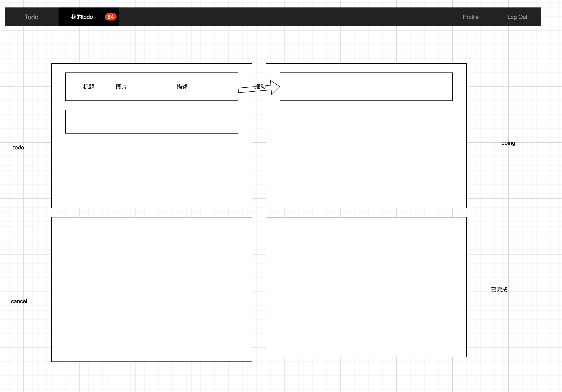Viewport: 562px width, 392px height.
Task: Select the 拖动 label on the arrow
Action: pyautogui.click(x=260, y=86)
